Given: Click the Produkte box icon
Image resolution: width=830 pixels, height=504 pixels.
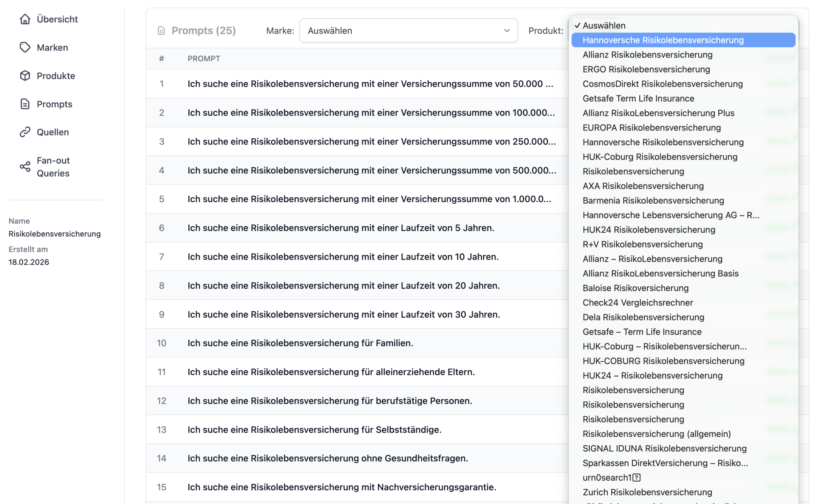Looking at the screenshot, I should (x=25, y=76).
